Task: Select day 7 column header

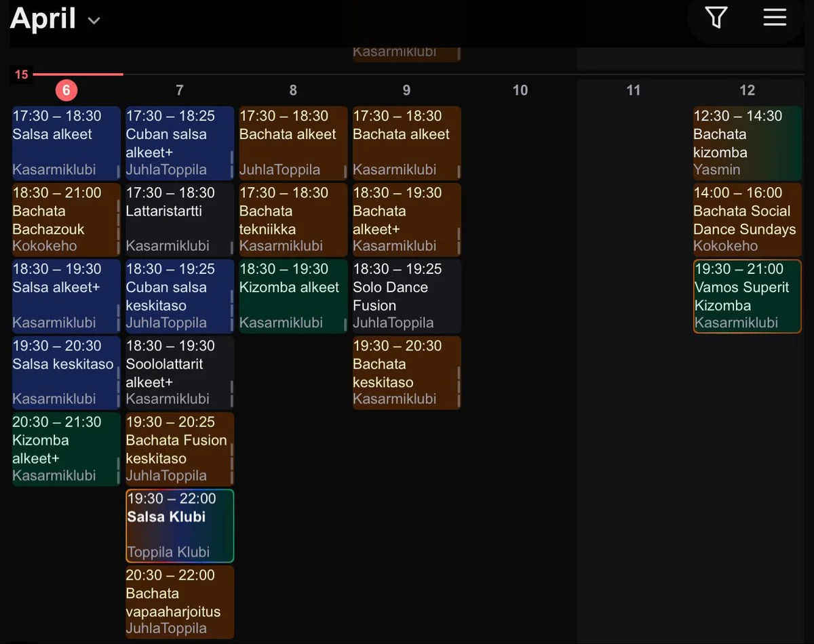Action: [x=179, y=90]
